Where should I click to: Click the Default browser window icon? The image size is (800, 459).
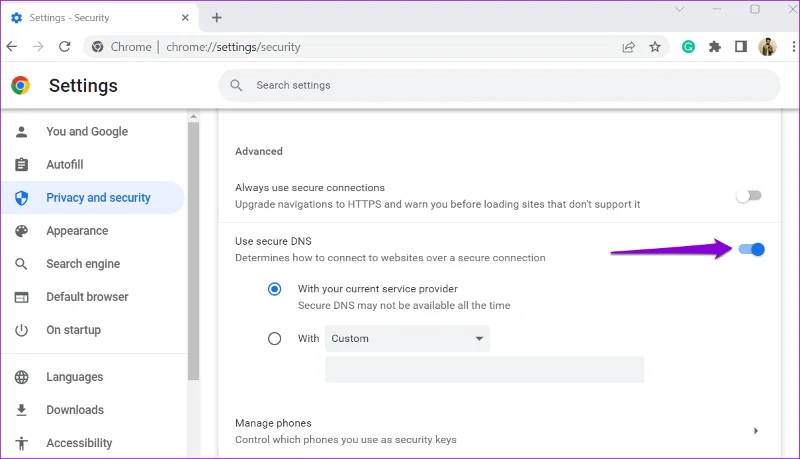[21, 297]
